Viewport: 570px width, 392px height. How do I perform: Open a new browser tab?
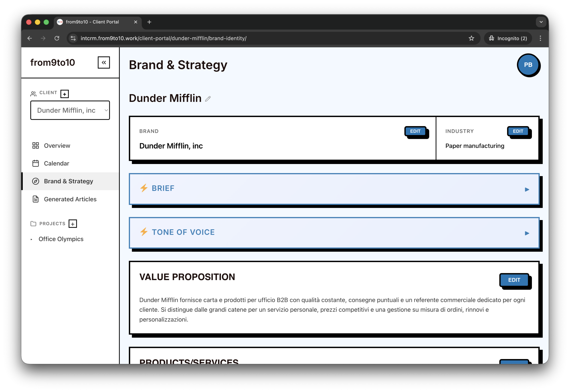coord(149,22)
